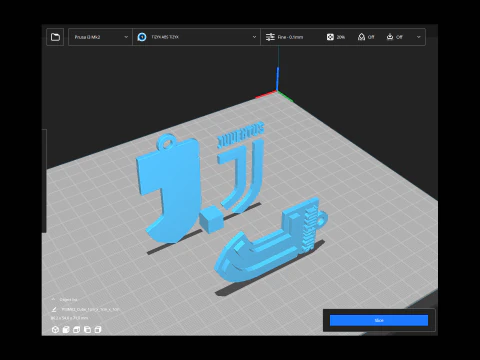Open the Prusa i3 Mk2 printer dropdown
This screenshot has width=480, height=360.
point(100,37)
